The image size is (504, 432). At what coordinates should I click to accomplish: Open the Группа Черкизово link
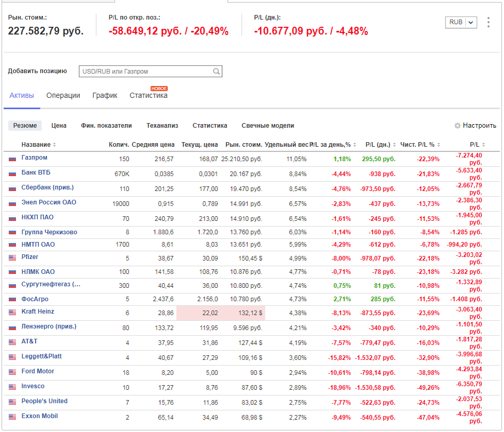(x=49, y=232)
